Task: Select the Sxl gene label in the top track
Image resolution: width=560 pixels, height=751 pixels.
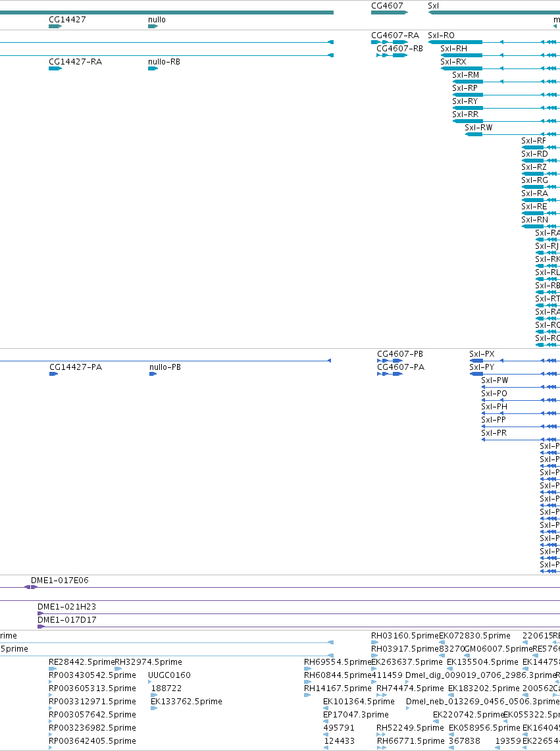Action: 433,6
